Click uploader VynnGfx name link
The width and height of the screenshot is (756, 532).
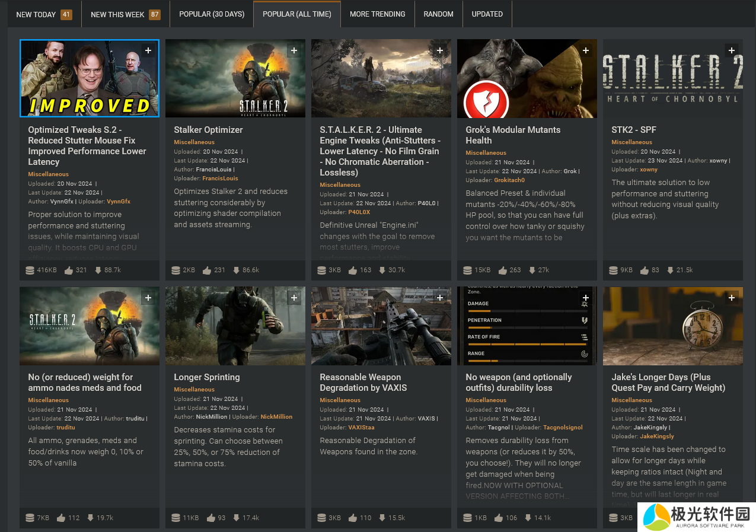[x=118, y=202]
